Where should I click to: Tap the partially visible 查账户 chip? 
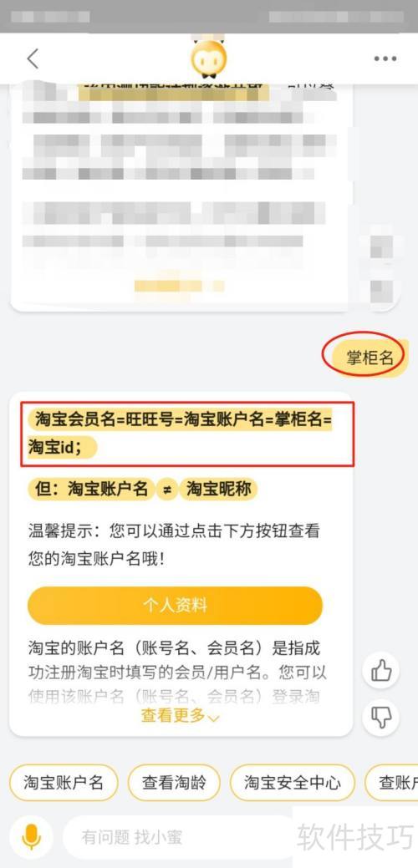[x=391, y=783]
